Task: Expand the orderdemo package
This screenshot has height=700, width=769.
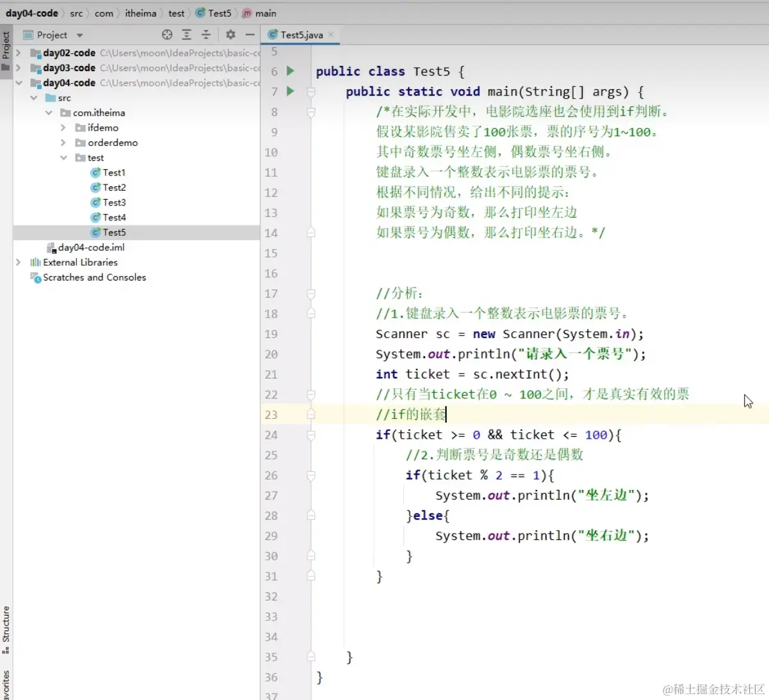Action: (x=63, y=142)
